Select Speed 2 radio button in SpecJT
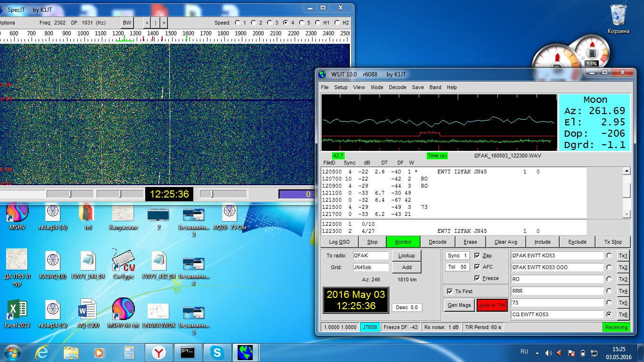This screenshot has height=362, width=644. [x=254, y=23]
